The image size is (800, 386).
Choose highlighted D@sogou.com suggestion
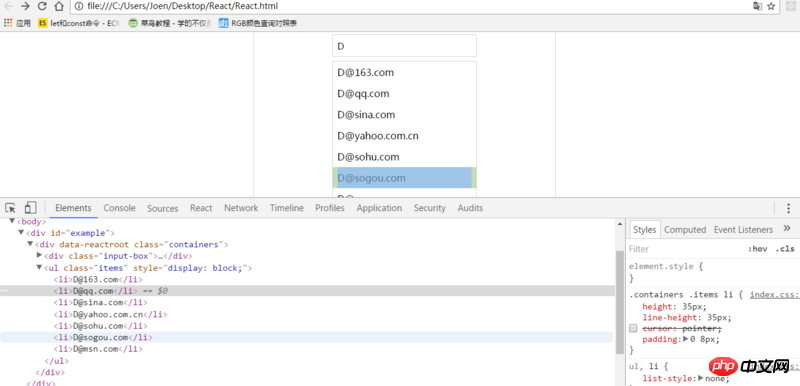404,178
